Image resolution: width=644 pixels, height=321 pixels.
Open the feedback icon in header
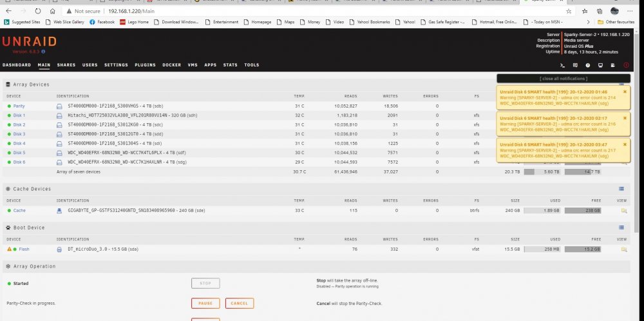575,65
